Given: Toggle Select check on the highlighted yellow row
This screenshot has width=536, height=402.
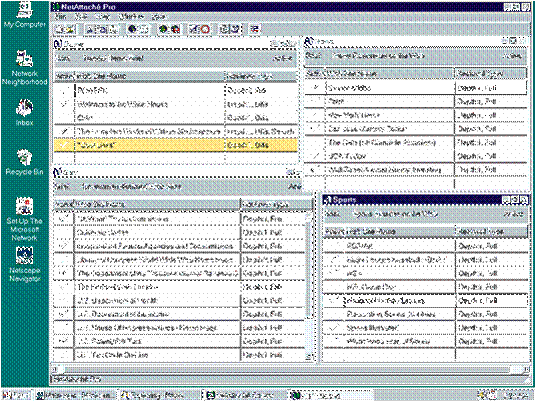Looking at the screenshot, I should (64, 145).
